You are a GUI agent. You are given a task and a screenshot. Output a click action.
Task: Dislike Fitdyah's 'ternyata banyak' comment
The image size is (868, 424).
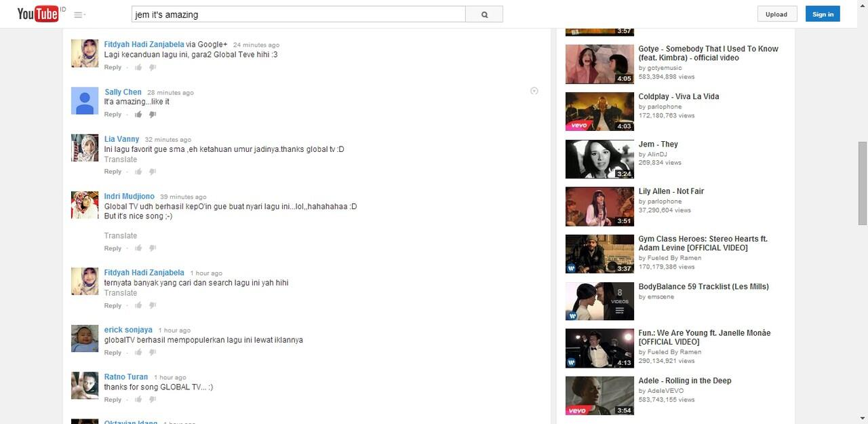point(153,306)
